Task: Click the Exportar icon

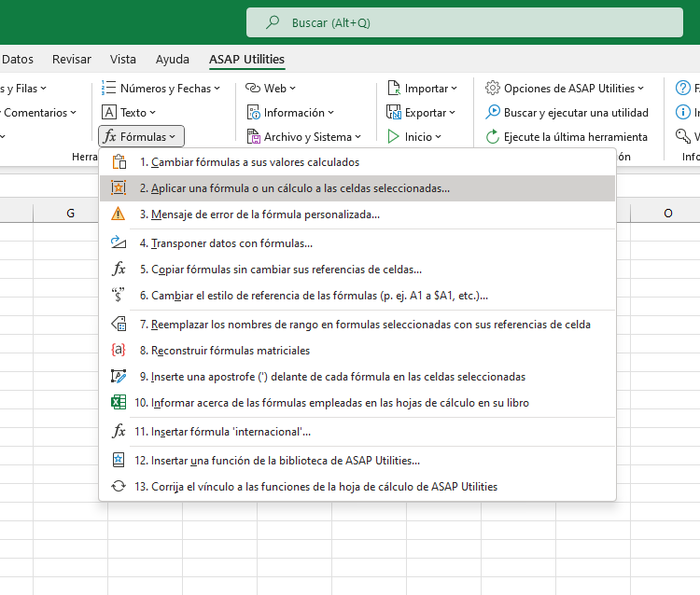Action: pos(394,113)
